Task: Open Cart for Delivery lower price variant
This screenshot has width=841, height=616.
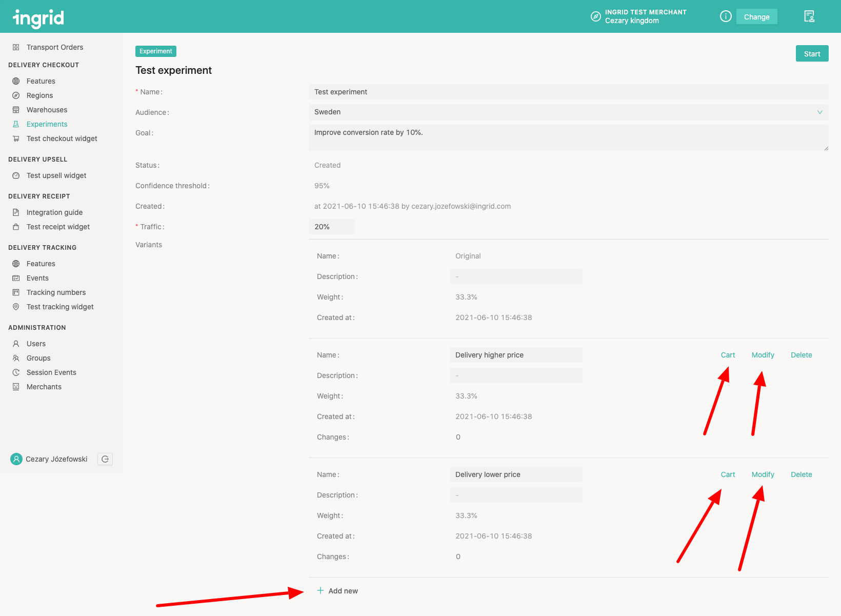Action: [x=728, y=474]
